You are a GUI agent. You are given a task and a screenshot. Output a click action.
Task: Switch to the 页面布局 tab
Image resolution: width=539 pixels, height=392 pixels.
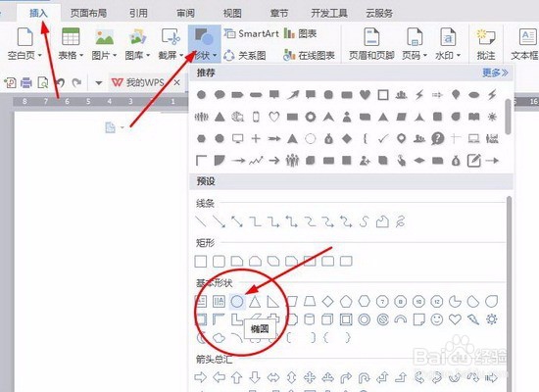pyautogui.click(x=88, y=13)
